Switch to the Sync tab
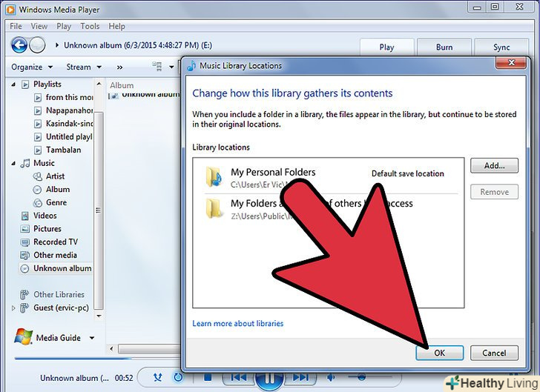Screen dimensions: 540x392 (501, 47)
